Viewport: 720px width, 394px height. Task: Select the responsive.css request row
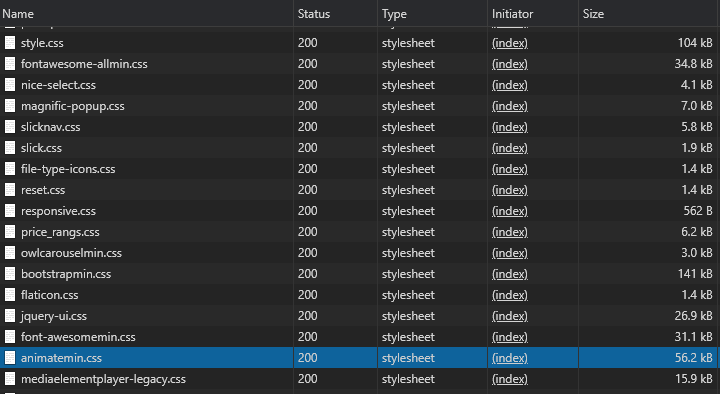pos(359,211)
